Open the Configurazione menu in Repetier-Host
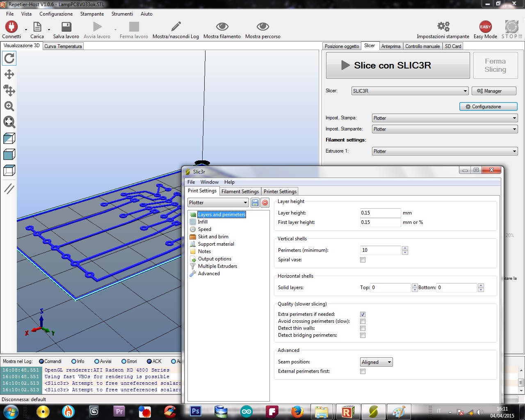Image resolution: width=525 pixels, height=420 pixels. click(56, 14)
